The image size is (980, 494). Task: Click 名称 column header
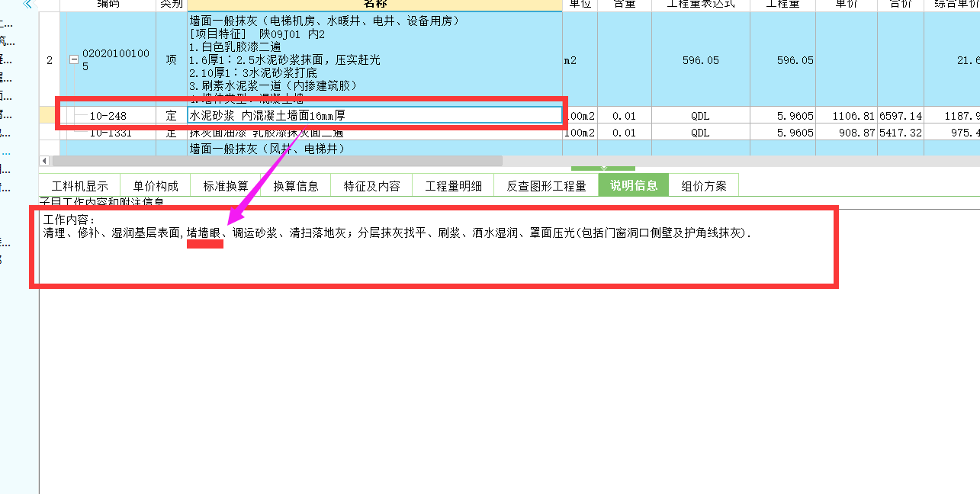click(374, 5)
